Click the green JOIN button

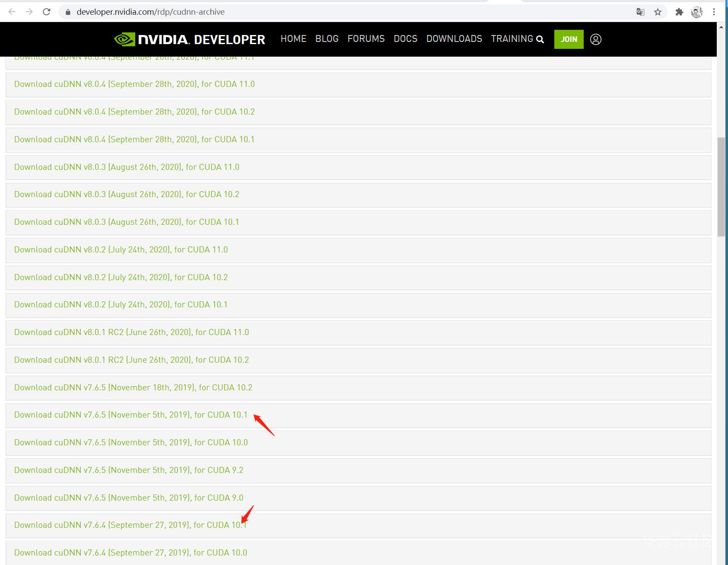coord(569,39)
